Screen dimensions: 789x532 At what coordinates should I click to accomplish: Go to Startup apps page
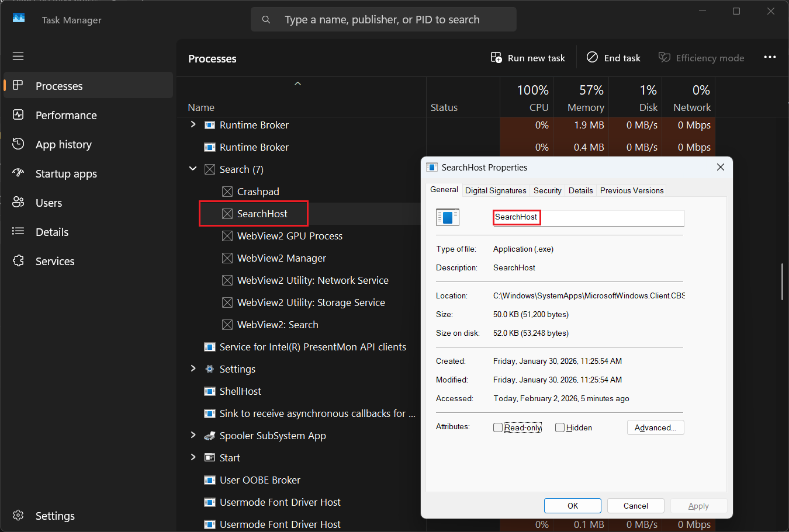coord(65,173)
